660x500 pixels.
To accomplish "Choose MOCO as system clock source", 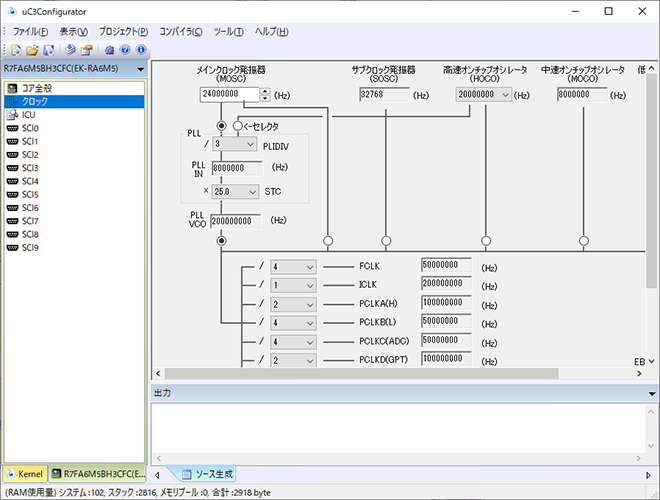I will pyautogui.click(x=583, y=241).
